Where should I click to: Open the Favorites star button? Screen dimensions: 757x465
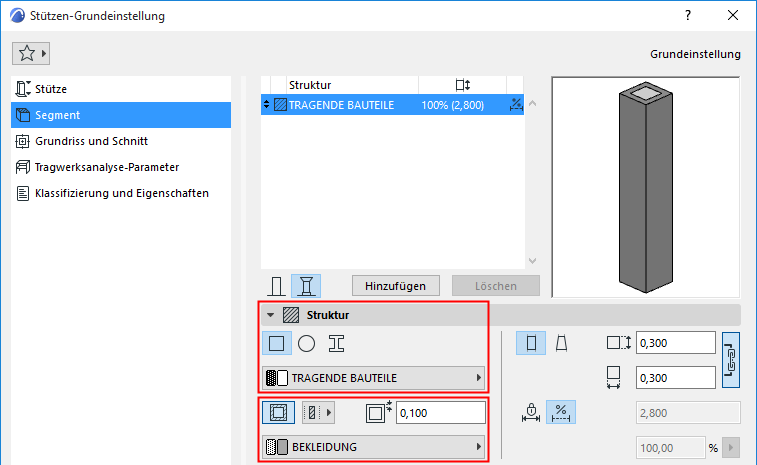(x=31, y=53)
